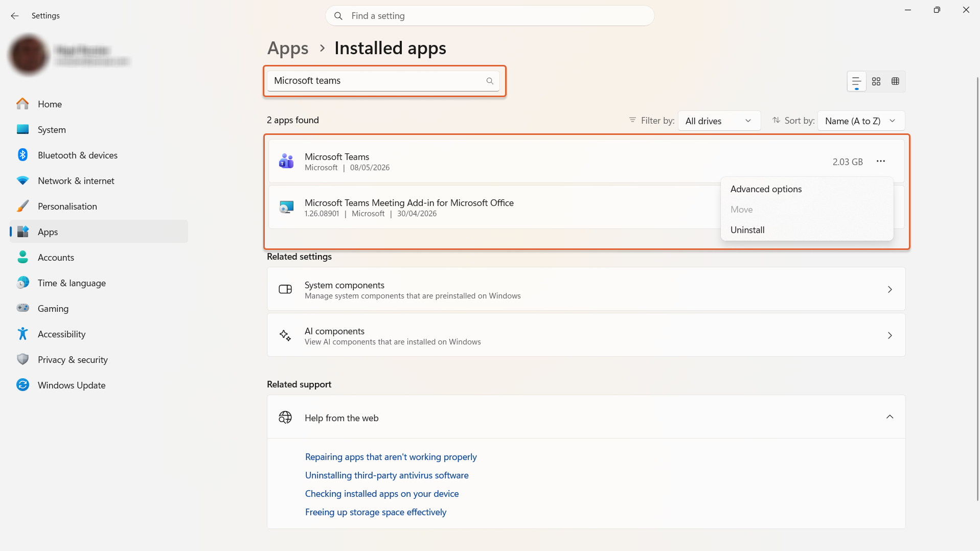Click the Help from the web globe icon
This screenshot has height=551, width=980.
tap(285, 418)
